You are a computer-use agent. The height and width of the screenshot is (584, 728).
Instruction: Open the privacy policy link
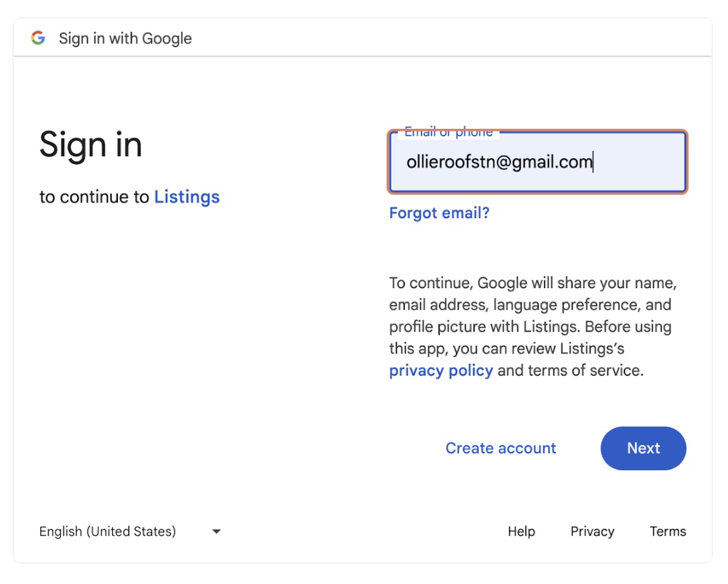click(441, 370)
